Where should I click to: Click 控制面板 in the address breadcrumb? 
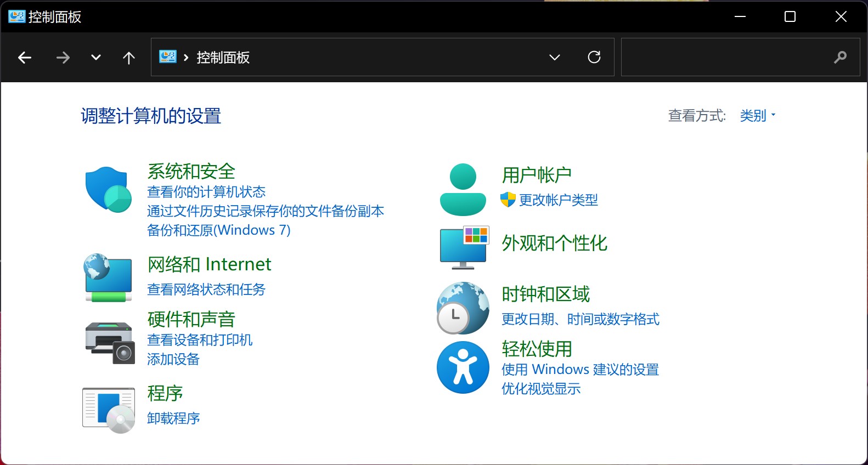point(223,58)
